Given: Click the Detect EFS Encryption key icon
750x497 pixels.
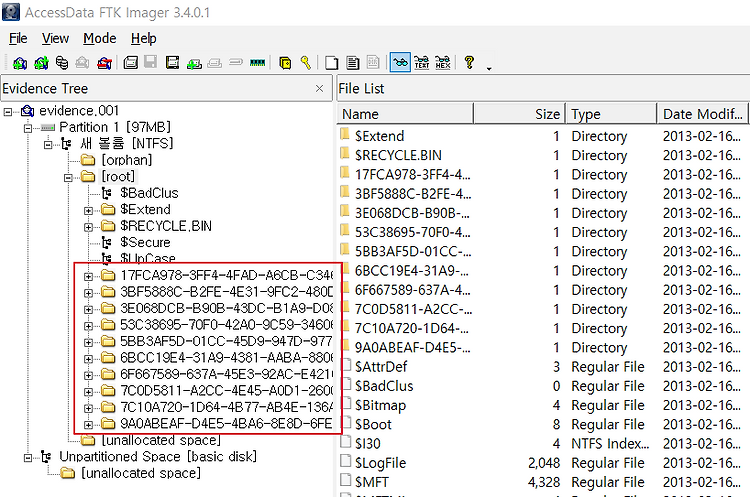Looking at the screenshot, I should click(306, 63).
